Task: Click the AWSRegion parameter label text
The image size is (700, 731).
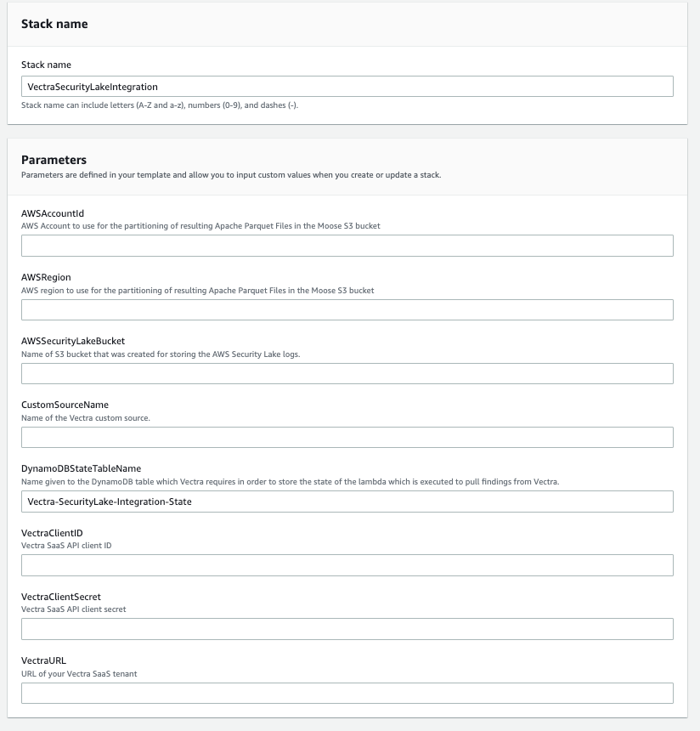Action: pos(46,277)
